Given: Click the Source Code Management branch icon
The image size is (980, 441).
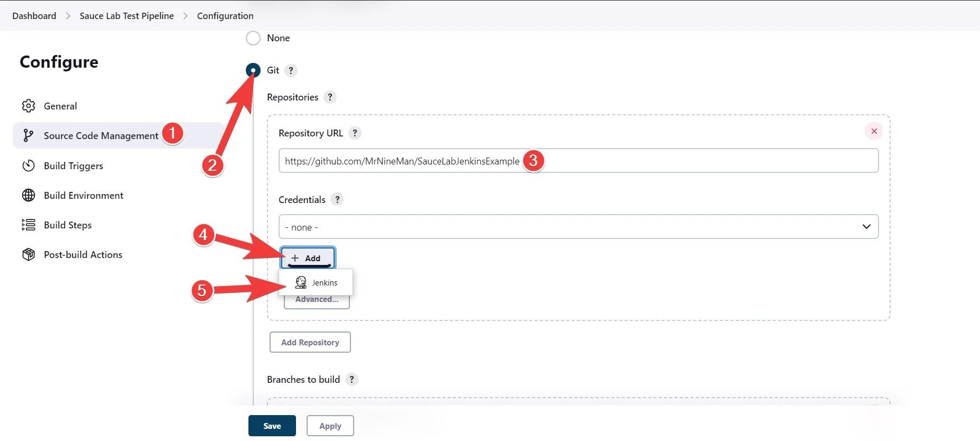Looking at the screenshot, I should [29, 136].
